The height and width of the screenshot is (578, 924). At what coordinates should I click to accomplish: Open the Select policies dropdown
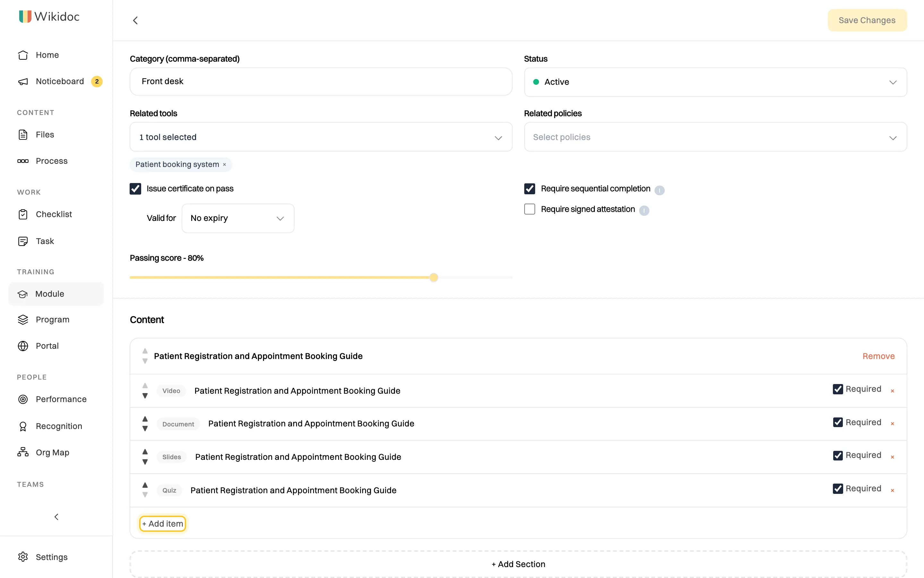(715, 137)
